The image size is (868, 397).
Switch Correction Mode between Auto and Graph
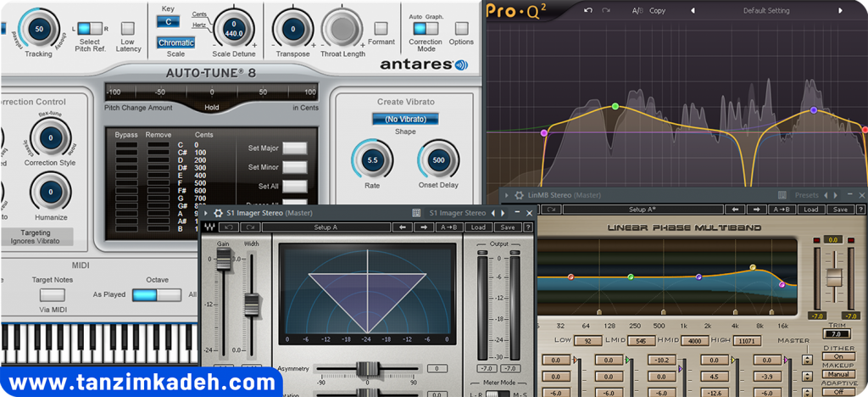[x=426, y=28]
